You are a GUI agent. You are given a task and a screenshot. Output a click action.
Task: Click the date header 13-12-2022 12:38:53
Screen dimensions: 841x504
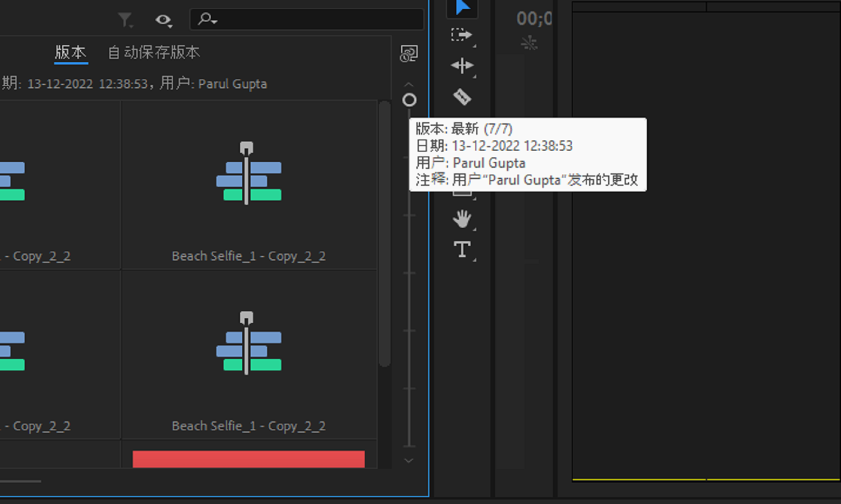click(x=89, y=84)
